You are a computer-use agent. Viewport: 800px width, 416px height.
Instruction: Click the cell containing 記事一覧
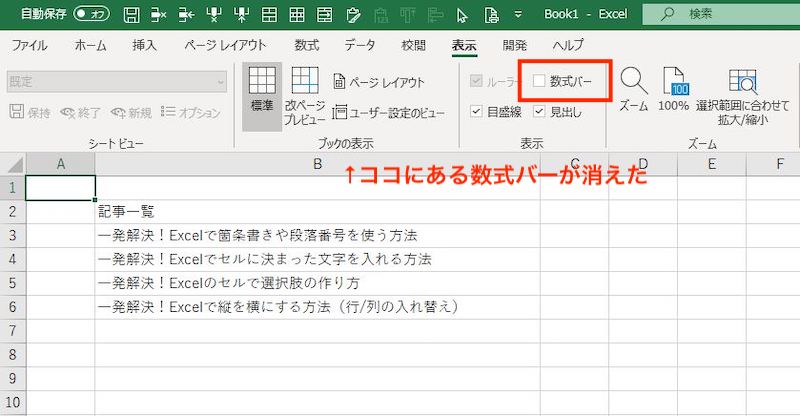(x=317, y=211)
